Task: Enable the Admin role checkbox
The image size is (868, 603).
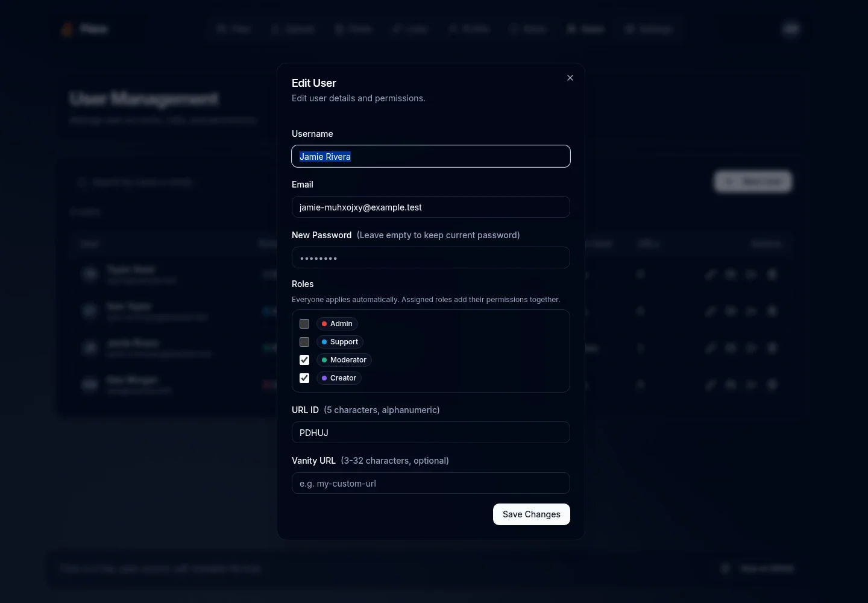Action: [x=304, y=324]
